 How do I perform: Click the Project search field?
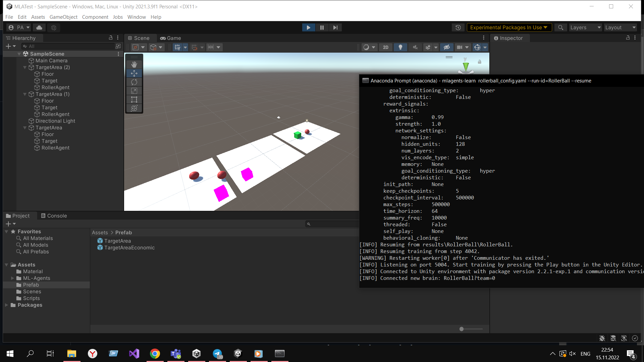point(332,224)
